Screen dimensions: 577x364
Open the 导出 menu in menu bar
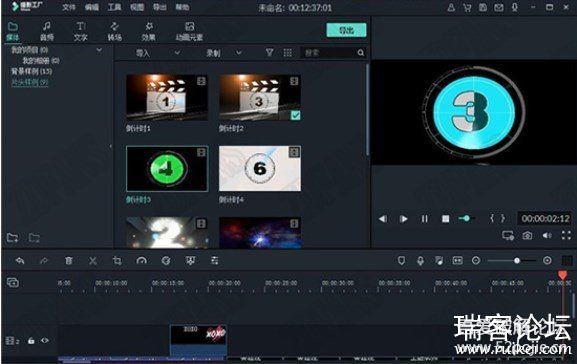tap(160, 7)
